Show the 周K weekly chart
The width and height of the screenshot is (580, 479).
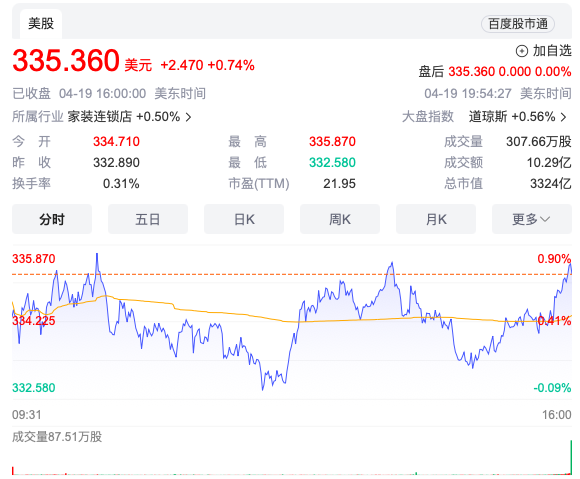pyautogui.click(x=340, y=219)
